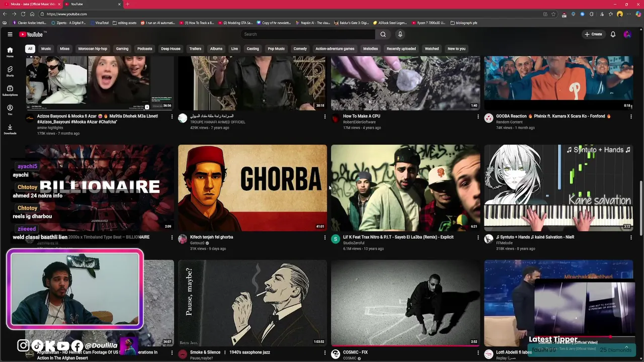The image size is (644, 362).
Task: Open more options for Smoke & Silence video
Action: point(325,352)
